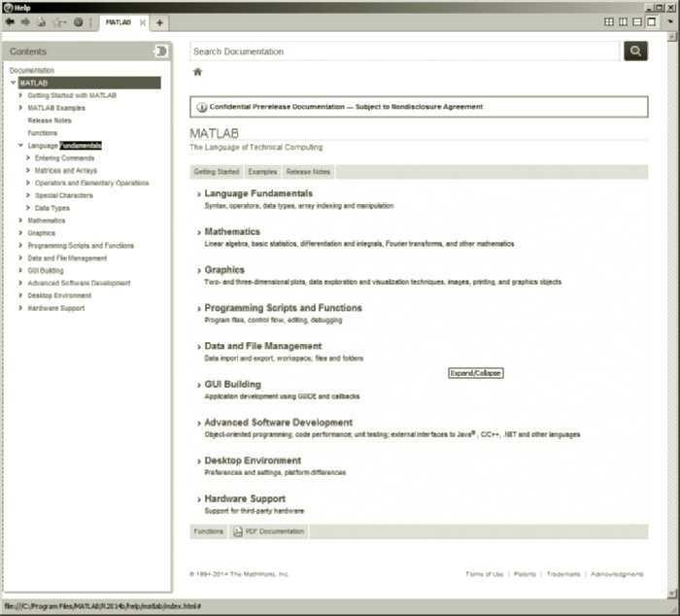Image resolution: width=680 pixels, height=616 pixels.
Task: Close the MATLAB tab
Action: click(x=142, y=22)
